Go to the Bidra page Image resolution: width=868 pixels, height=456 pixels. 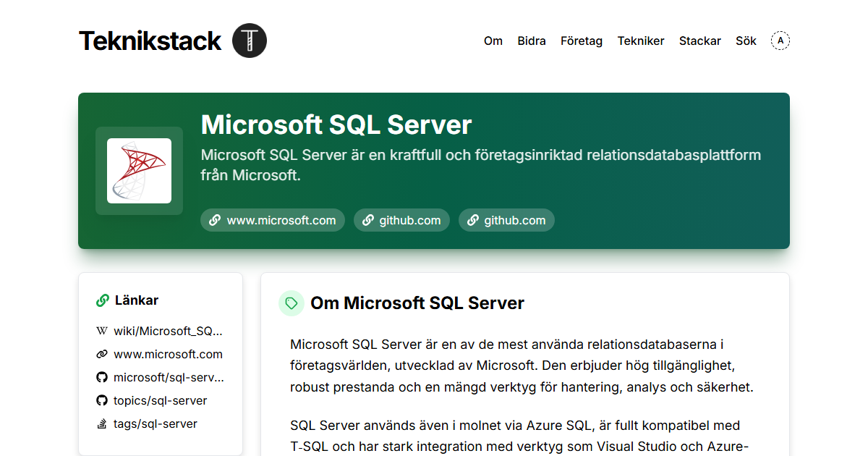pos(532,41)
